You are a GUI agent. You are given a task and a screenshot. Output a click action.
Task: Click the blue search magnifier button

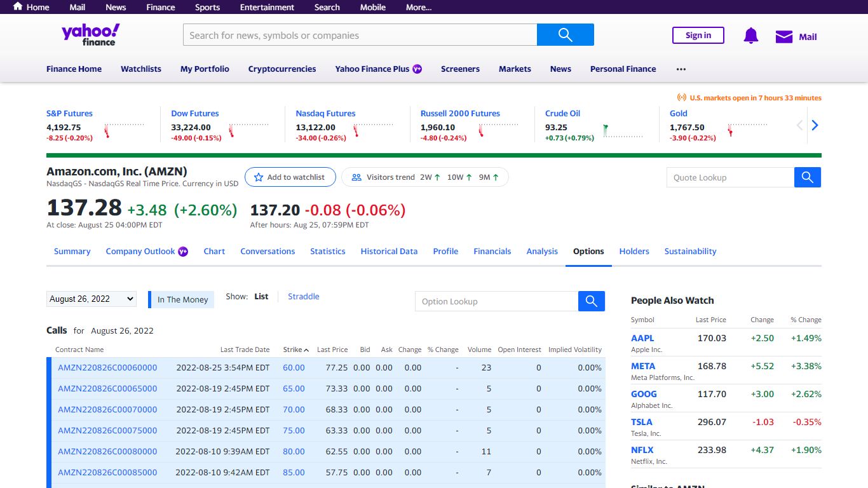[565, 35]
